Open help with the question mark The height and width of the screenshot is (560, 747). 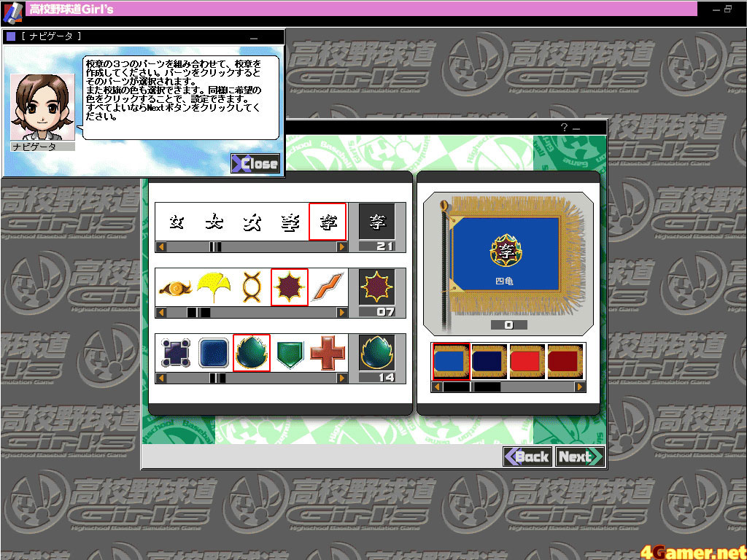click(x=564, y=127)
